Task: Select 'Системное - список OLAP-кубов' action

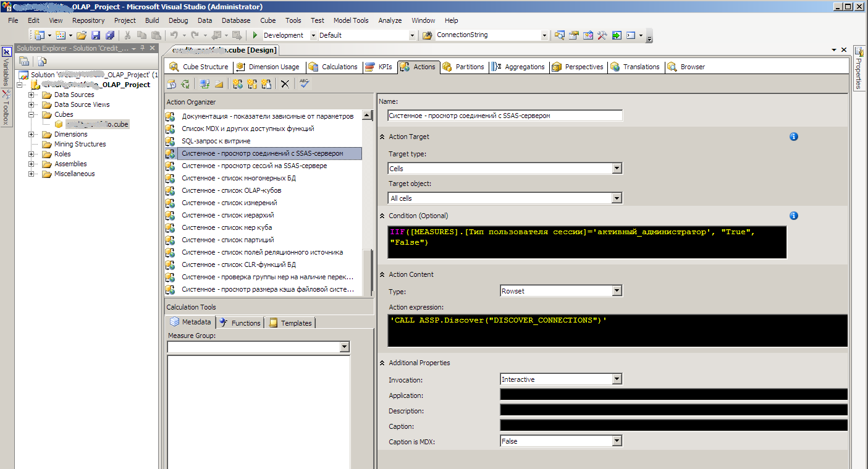Action: point(232,190)
